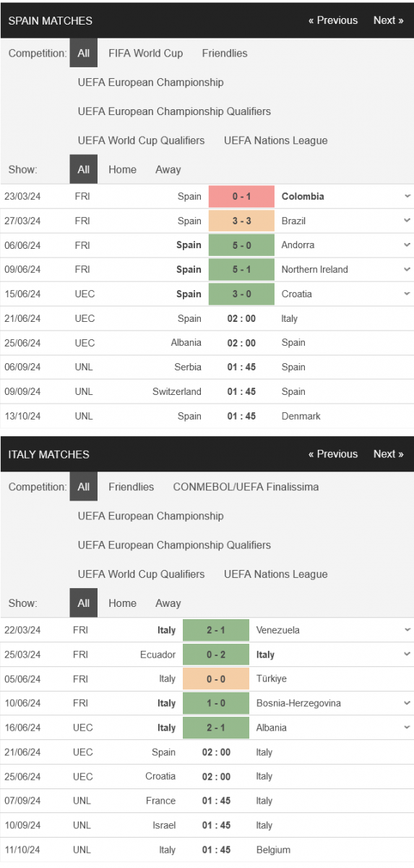The width and height of the screenshot is (414, 868).
Task: Open the Bosnia-Herzegovina match chevron
Action: click(407, 703)
